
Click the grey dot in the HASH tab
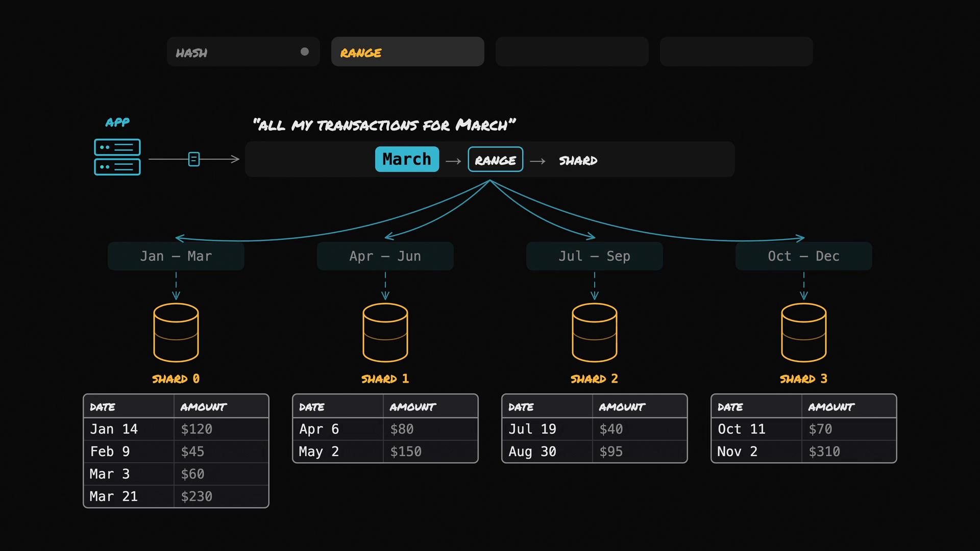305,52
